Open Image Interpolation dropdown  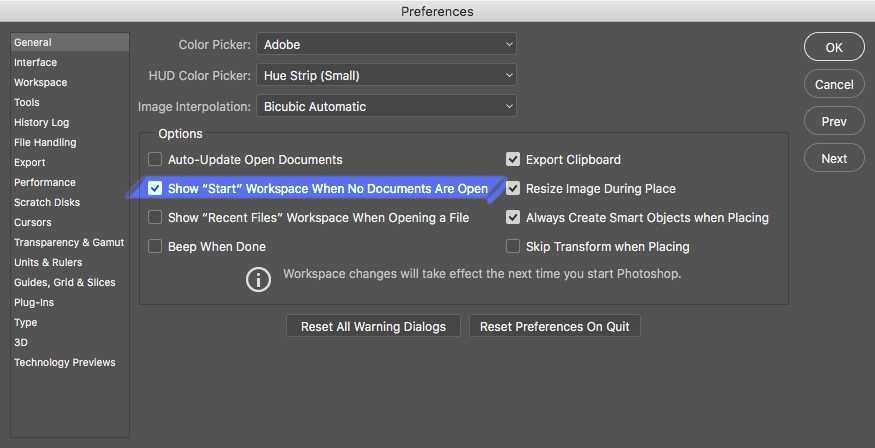(386, 106)
